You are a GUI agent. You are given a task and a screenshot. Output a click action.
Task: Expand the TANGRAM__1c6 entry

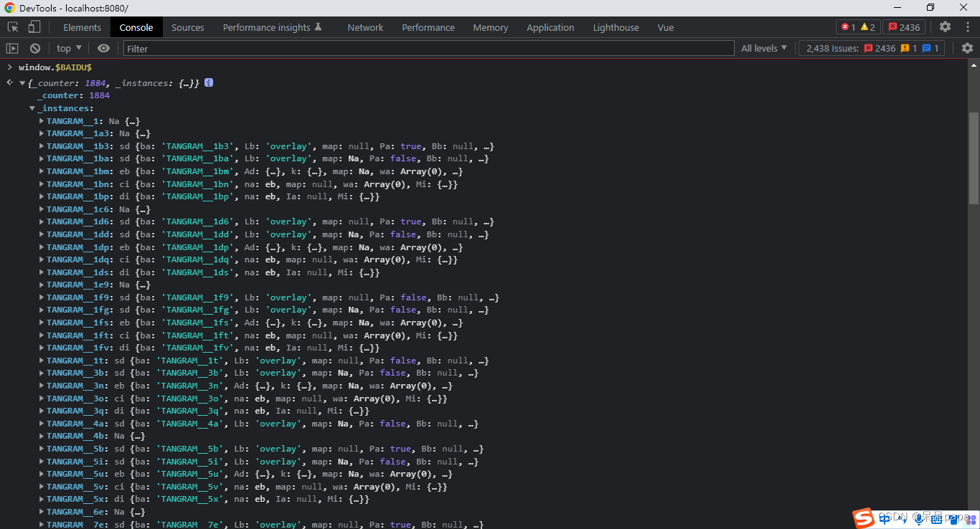tap(42, 209)
